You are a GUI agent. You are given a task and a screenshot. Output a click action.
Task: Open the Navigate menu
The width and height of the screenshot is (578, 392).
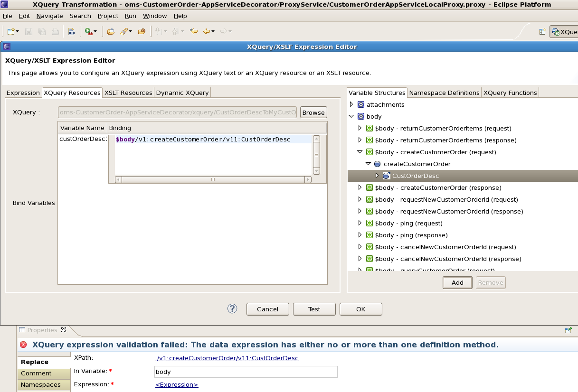[x=49, y=16]
